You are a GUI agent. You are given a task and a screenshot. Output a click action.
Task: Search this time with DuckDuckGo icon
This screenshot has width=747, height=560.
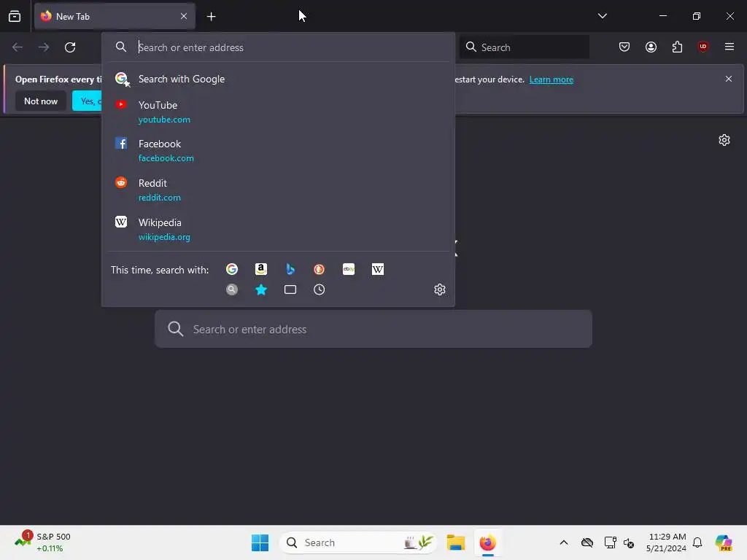[320, 270]
